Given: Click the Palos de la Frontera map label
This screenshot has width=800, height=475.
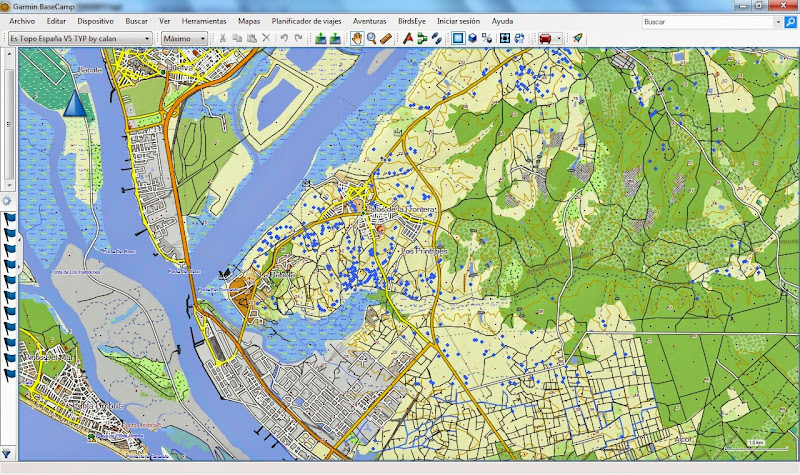Looking at the screenshot, I should click(x=401, y=210).
